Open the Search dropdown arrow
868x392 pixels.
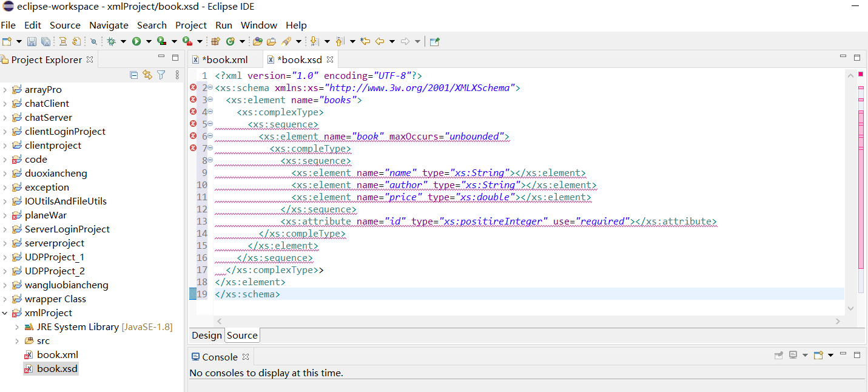tap(298, 41)
